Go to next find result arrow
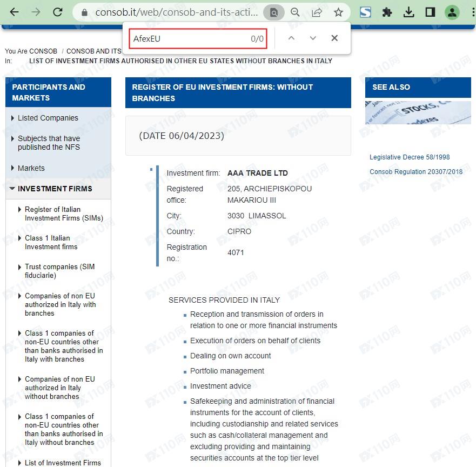 pos(313,38)
